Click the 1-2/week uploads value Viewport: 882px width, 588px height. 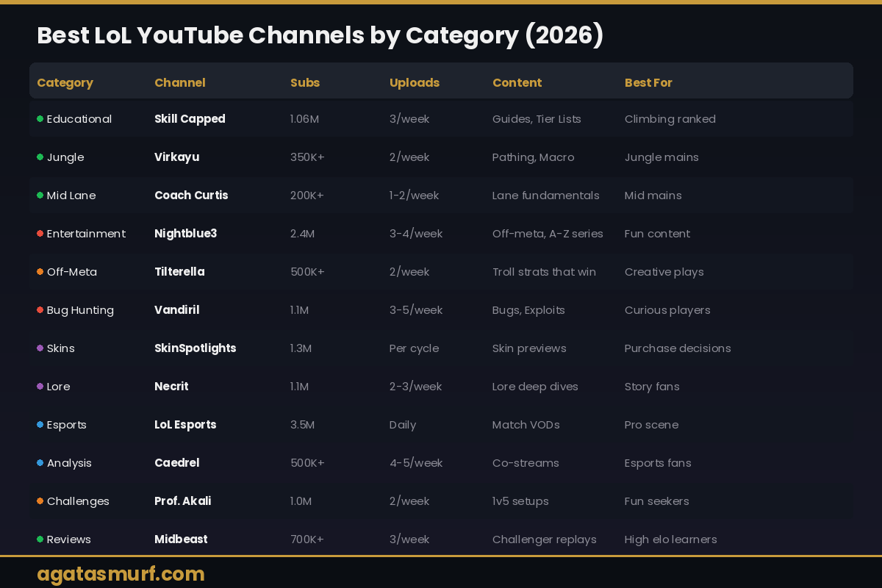coord(414,196)
